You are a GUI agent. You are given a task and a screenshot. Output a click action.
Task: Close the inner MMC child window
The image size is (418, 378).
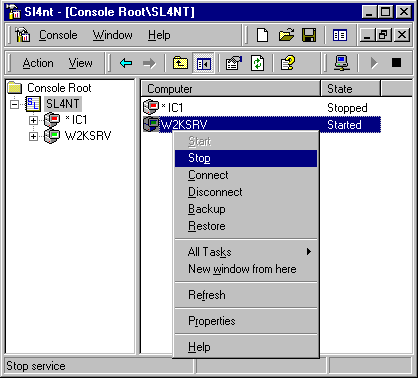pyautogui.click(x=402, y=35)
